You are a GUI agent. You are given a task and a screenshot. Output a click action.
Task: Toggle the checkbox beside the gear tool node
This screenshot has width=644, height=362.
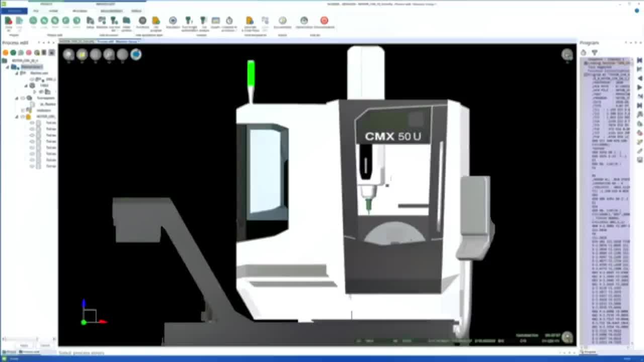[22, 98]
